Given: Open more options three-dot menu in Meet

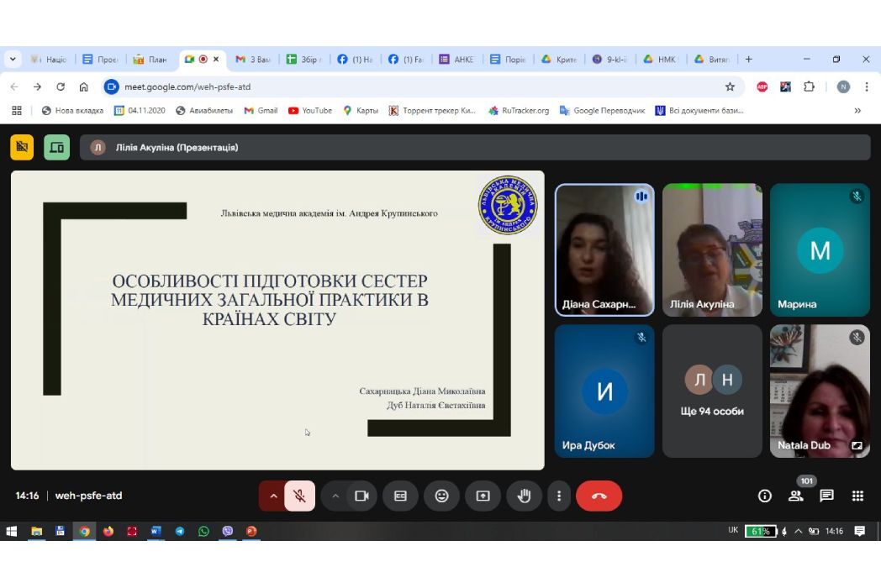Looking at the screenshot, I should (x=558, y=496).
